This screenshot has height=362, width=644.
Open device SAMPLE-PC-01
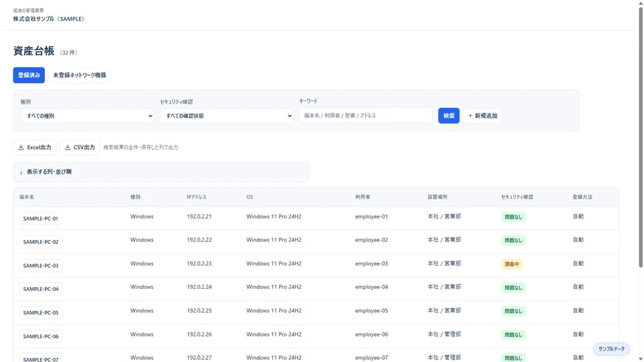[40, 219]
